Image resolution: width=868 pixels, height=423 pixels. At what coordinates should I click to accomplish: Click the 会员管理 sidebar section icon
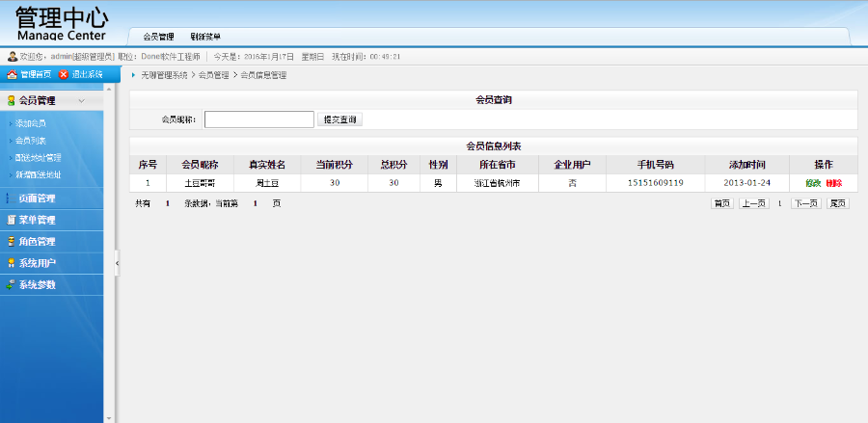(11, 100)
